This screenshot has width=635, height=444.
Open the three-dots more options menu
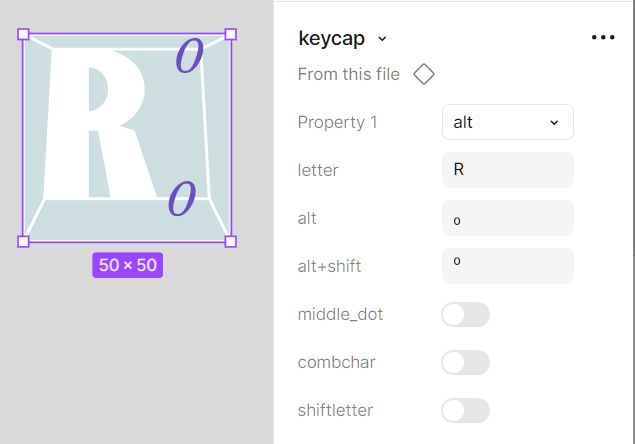603,37
